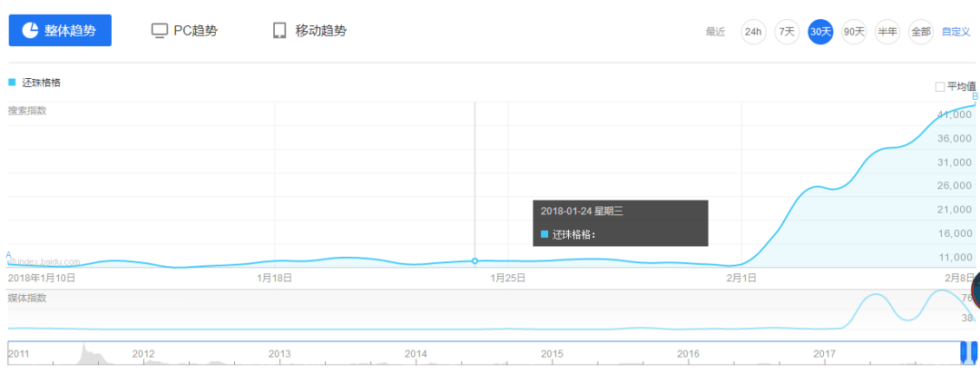Viewport: 980px width, 374px height.
Task: Enable the 平均值 checkbox
Action: 940,86
